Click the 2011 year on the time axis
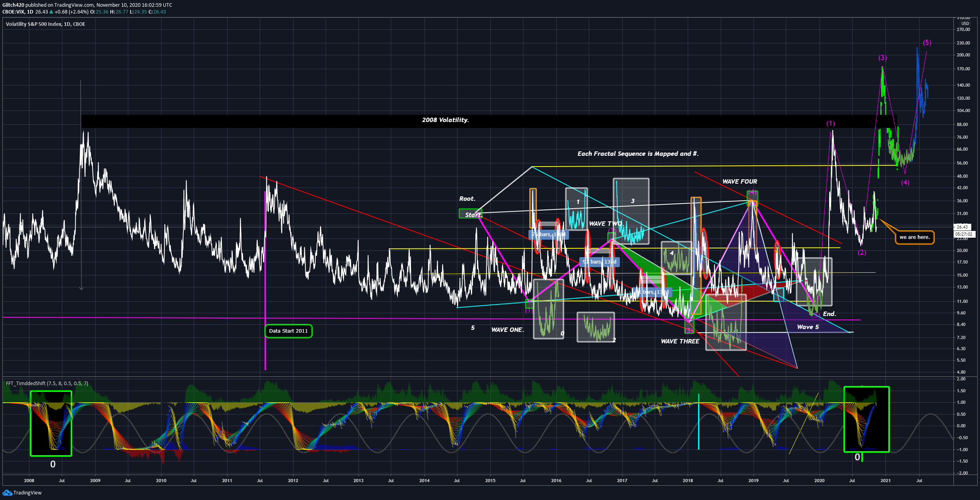This screenshot has width=980, height=500. click(227, 481)
